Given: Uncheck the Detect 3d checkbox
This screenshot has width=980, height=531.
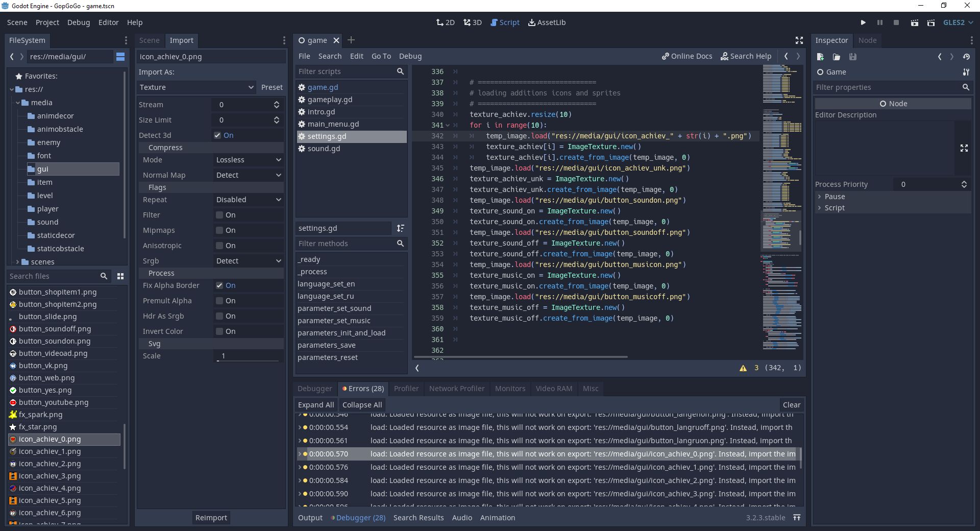Looking at the screenshot, I should (x=218, y=135).
